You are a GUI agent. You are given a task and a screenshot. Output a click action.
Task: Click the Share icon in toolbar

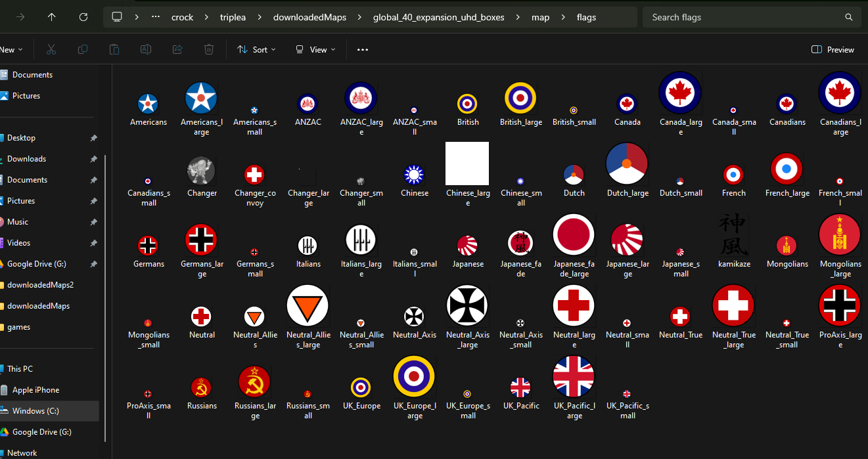pyautogui.click(x=177, y=49)
